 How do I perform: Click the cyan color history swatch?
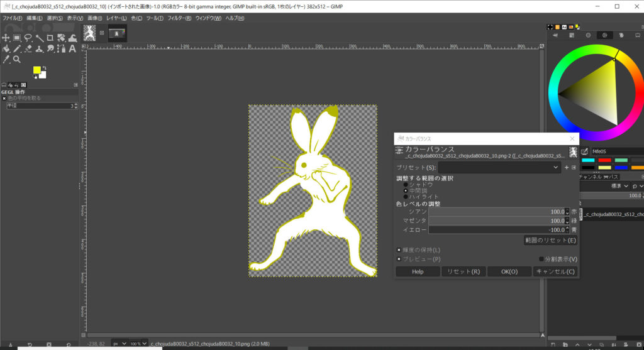coord(588,160)
